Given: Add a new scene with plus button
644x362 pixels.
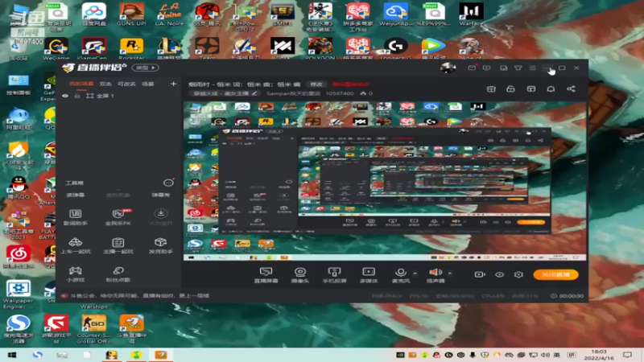Looking at the screenshot, I should tap(173, 84).
